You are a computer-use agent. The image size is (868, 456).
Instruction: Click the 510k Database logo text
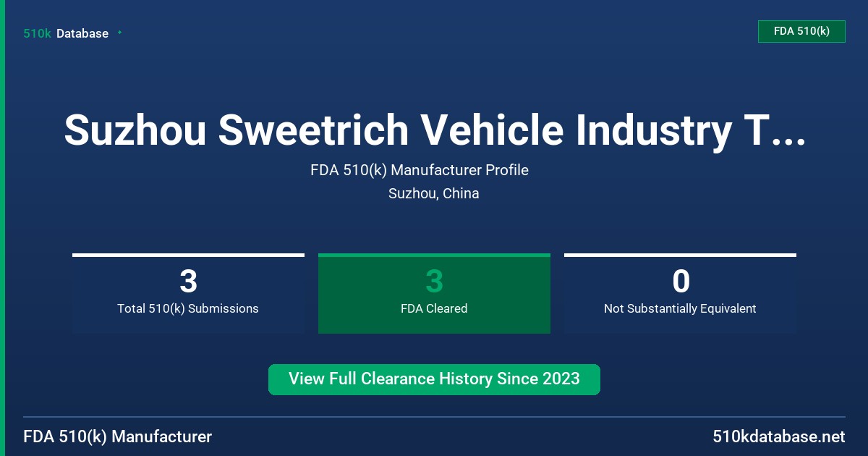66,33
